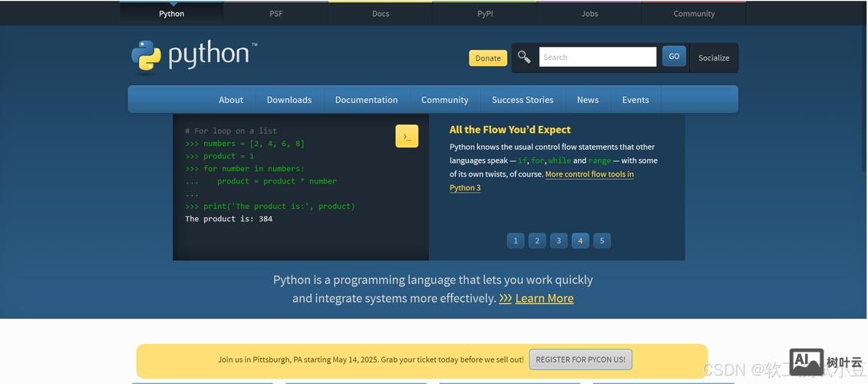This screenshot has width=868, height=384.
Task: Go to slide 1 of the carousel
Action: coord(515,240)
